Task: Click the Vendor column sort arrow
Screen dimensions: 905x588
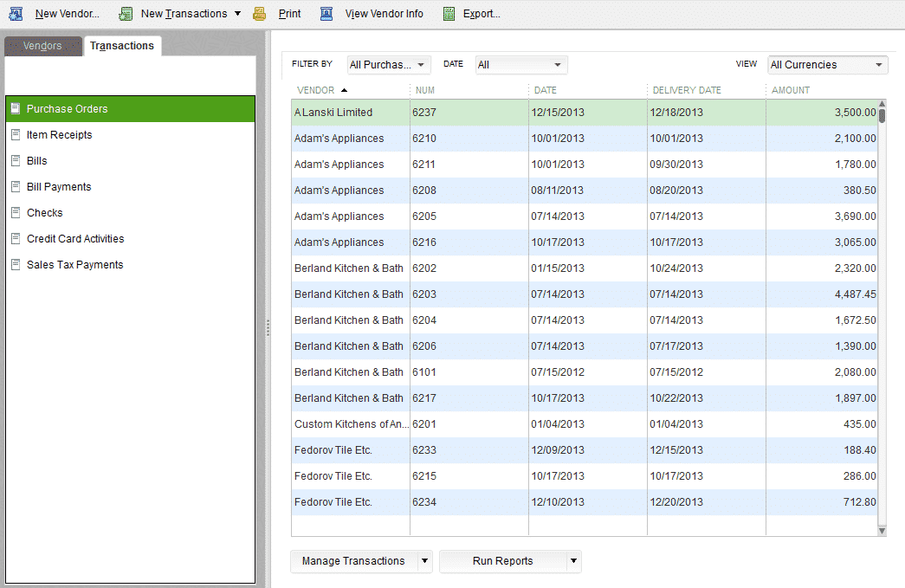Action: [344, 90]
